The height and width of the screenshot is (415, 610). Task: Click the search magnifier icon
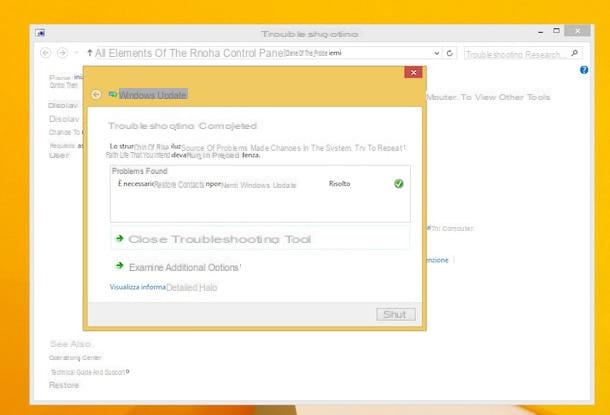[575, 53]
